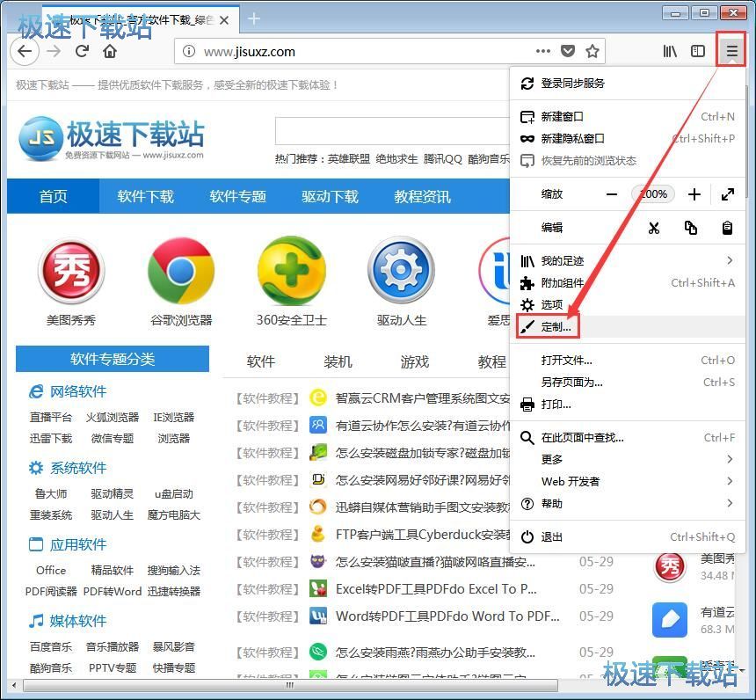Viewport: 756px width, 700px height.
Task: Open 软件专题 navigation tab
Action: coord(237,196)
